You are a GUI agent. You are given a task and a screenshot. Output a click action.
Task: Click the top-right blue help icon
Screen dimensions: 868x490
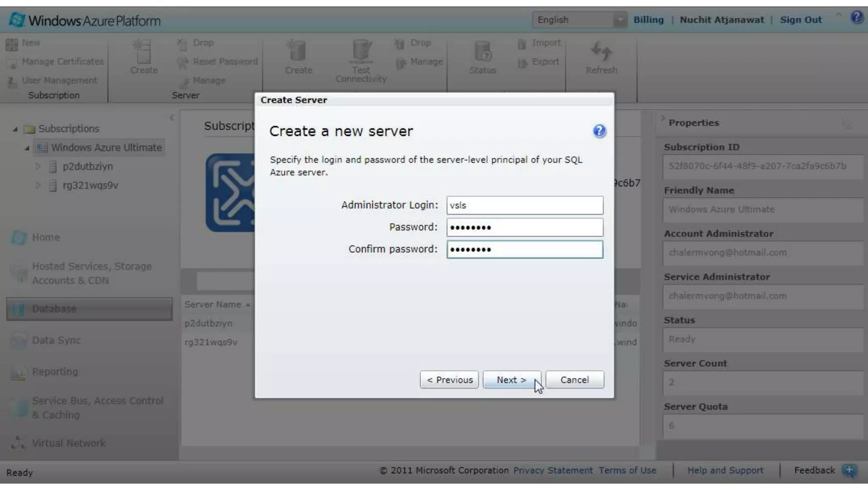(857, 17)
